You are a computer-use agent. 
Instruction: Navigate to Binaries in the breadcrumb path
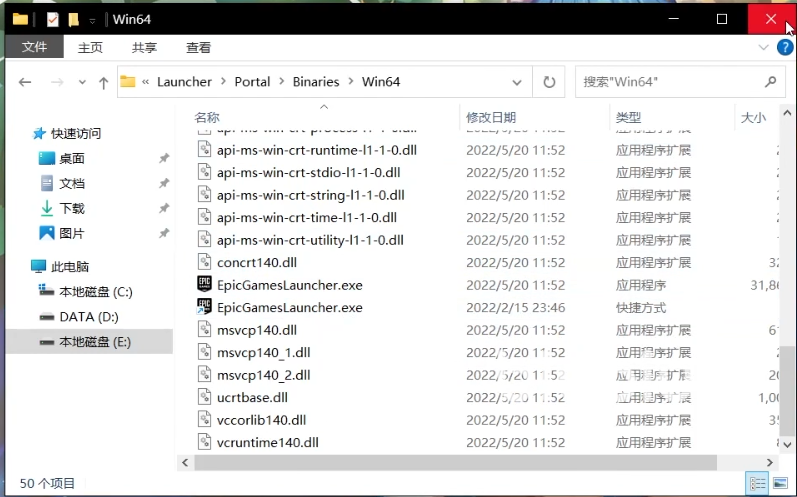pos(315,82)
